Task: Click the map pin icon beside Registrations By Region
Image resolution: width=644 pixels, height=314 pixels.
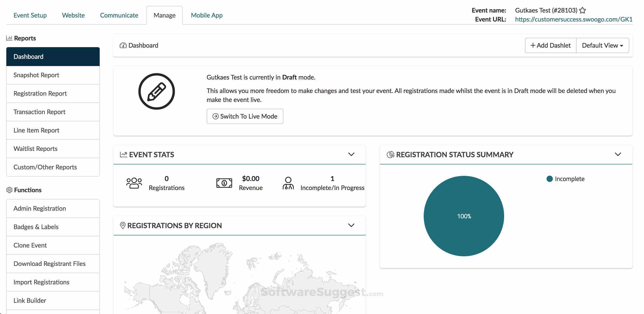Action: pyautogui.click(x=123, y=226)
